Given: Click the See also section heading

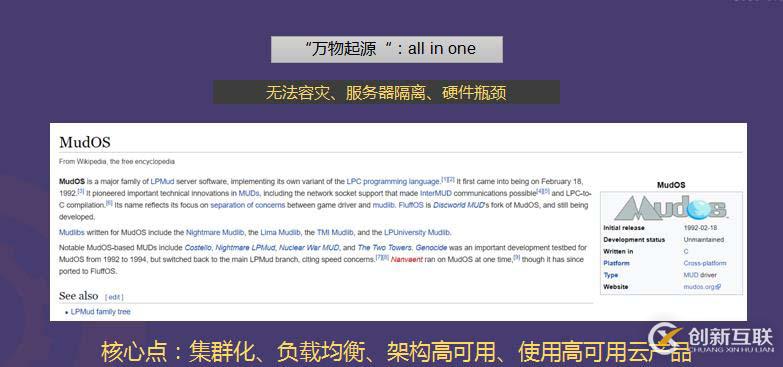Looking at the screenshot, I should click(x=78, y=296).
